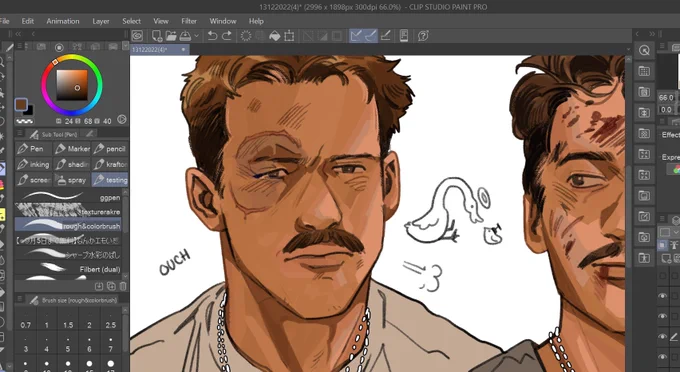Open the Help menu

(x=256, y=21)
